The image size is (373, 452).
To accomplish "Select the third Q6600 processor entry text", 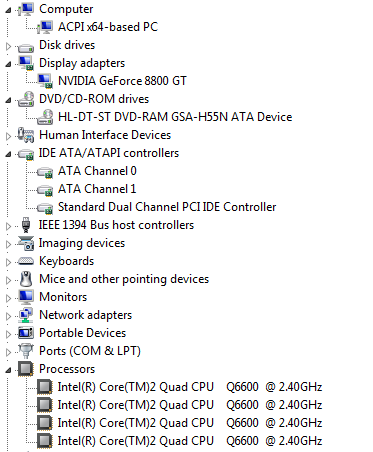I will click(x=190, y=423).
